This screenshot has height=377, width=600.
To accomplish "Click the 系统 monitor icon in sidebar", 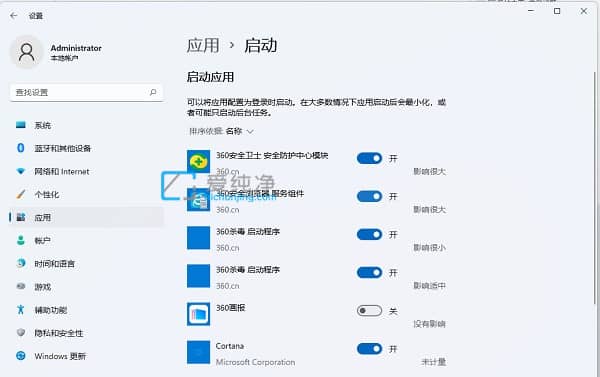I will [21, 125].
